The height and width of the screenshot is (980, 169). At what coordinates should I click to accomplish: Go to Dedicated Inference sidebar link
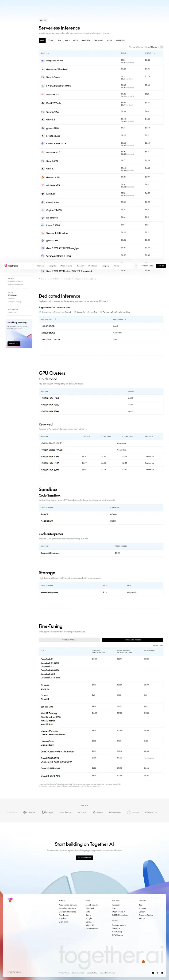tap(15, 284)
